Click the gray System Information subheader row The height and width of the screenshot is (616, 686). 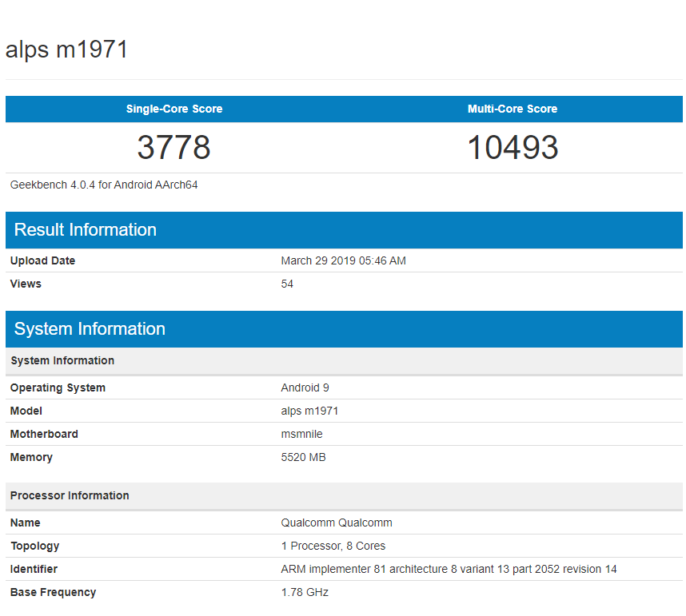[344, 360]
